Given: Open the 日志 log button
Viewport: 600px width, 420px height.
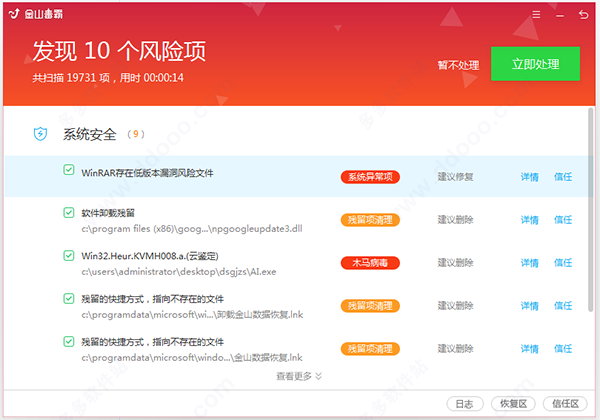Looking at the screenshot, I should [465, 404].
